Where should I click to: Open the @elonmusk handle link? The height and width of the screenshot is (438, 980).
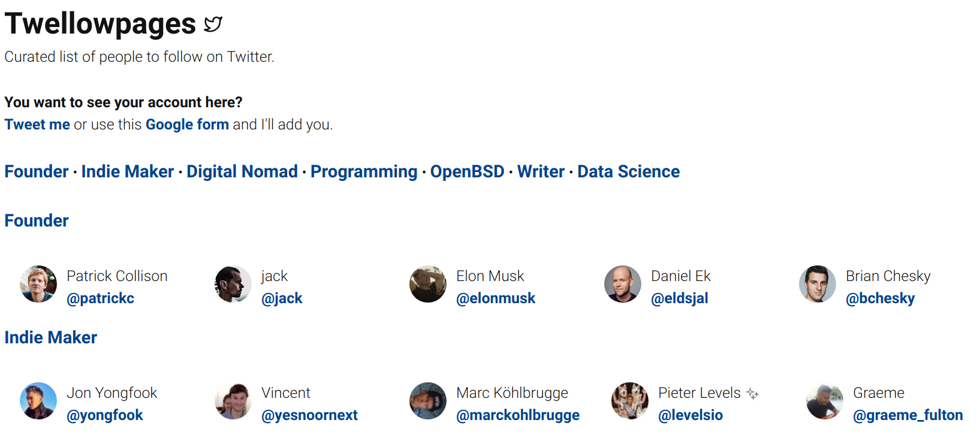coord(496,298)
